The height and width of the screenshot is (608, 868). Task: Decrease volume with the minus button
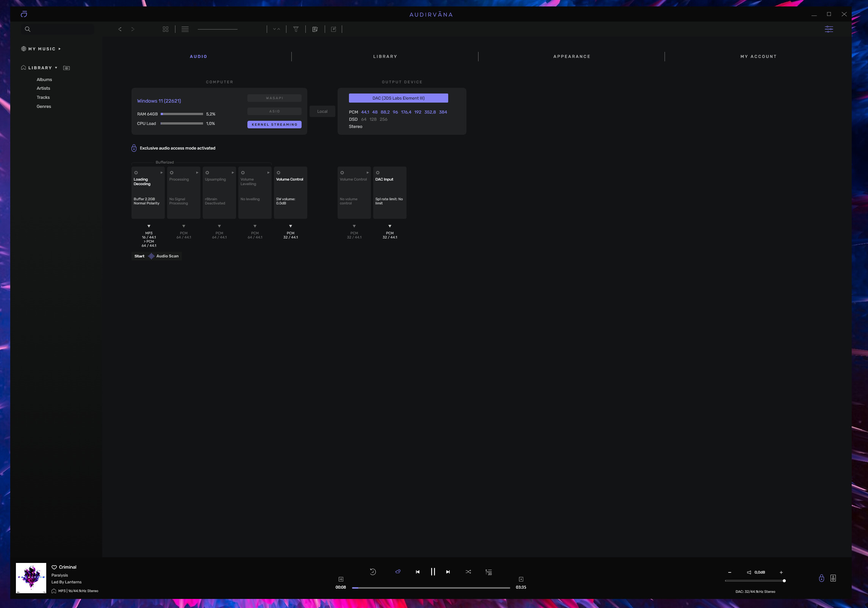pyautogui.click(x=730, y=572)
